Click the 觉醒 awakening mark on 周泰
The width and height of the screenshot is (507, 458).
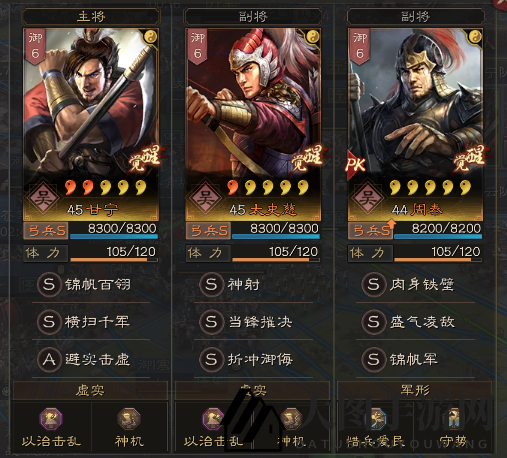tap(470, 157)
